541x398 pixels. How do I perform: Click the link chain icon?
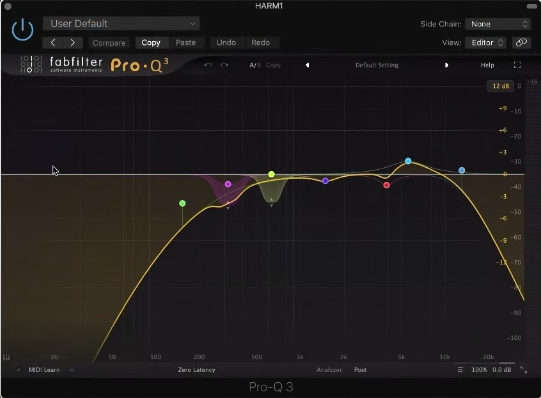(521, 43)
